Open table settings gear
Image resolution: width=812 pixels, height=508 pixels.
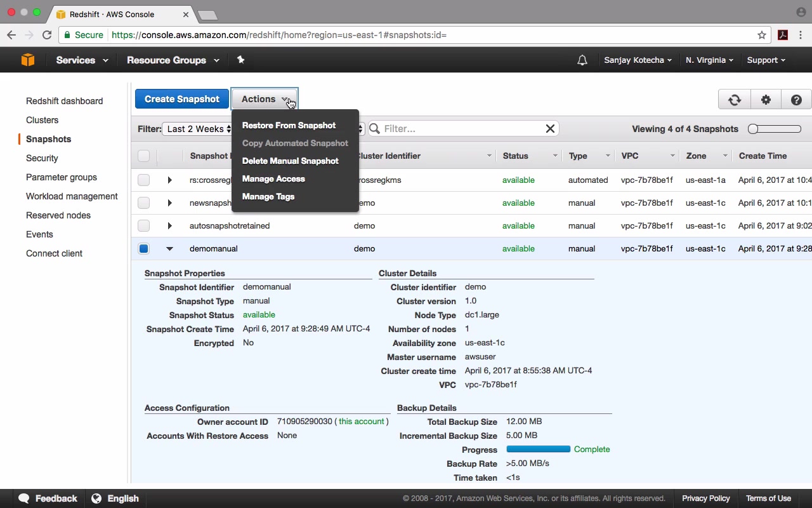coord(766,100)
